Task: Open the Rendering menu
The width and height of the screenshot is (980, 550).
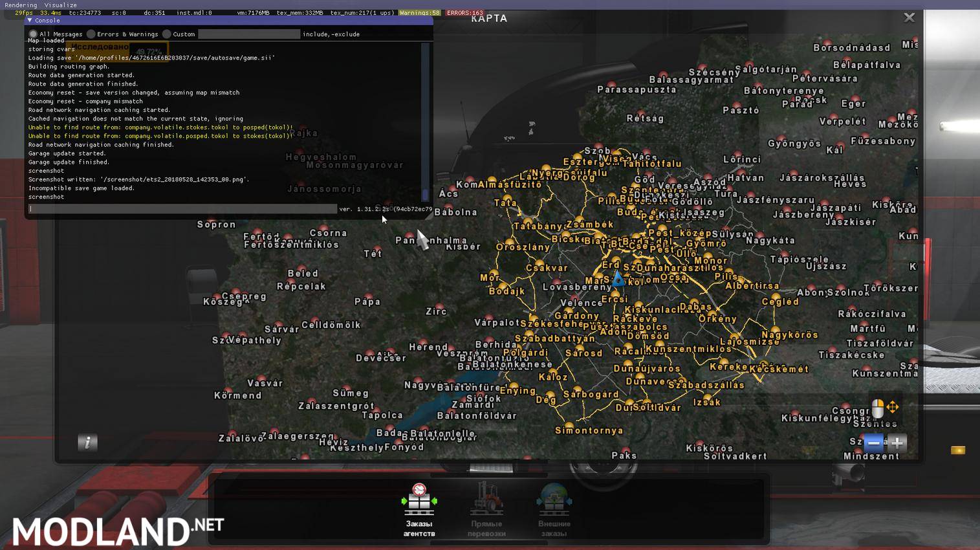Action: (21, 5)
